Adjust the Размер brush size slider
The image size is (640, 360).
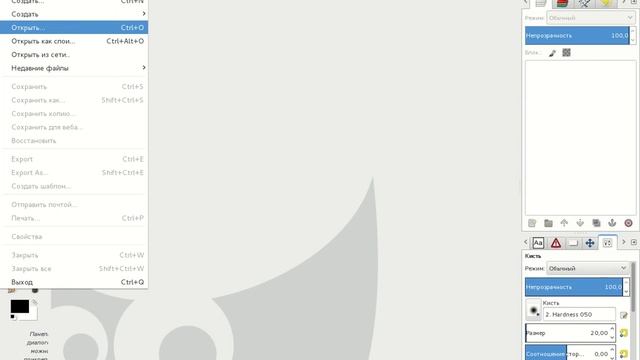pyautogui.click(x=567, y=333)
